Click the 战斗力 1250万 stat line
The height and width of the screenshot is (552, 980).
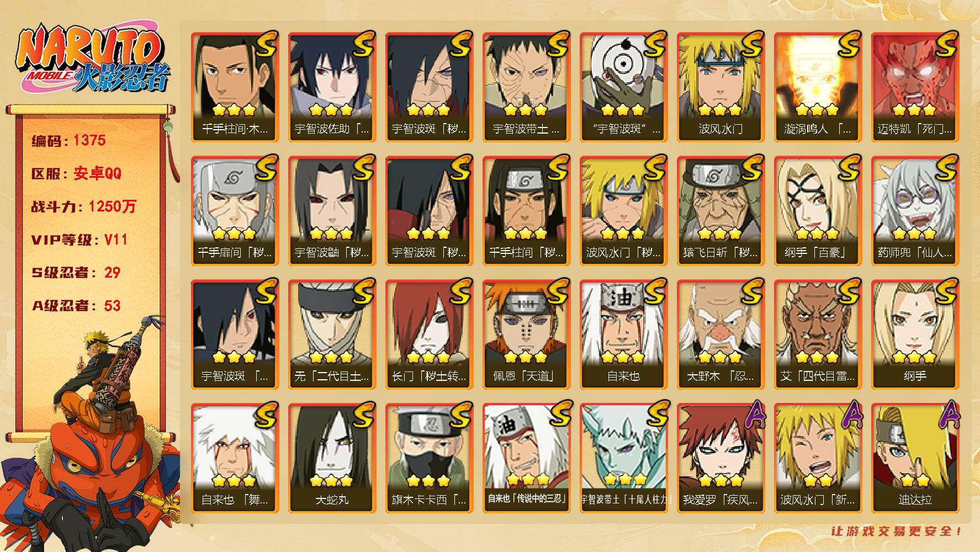(x=83, y=206)
